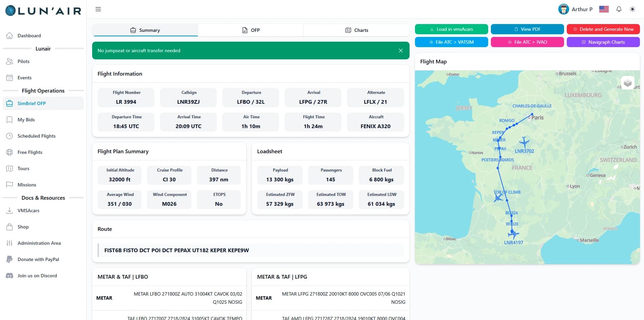
Task: Click the Pilots sidebar icon
Action: tap(9, 61)
